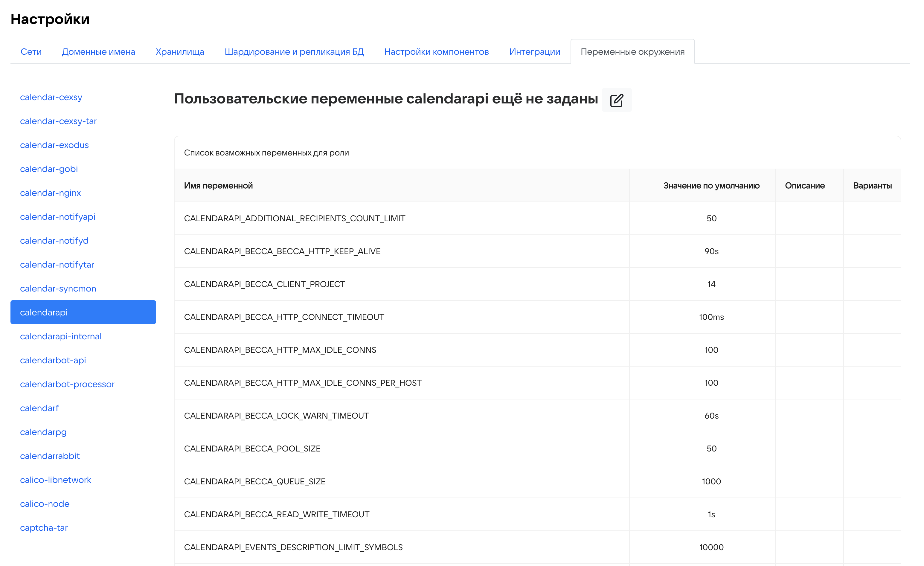This screenshot has height=566, width=924.
Task: Select calendar-cexsy in the sidebar
Action: 51,97
